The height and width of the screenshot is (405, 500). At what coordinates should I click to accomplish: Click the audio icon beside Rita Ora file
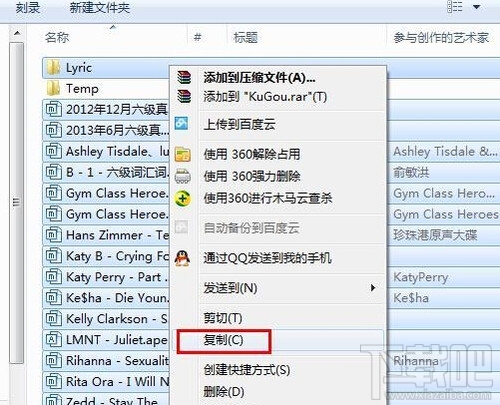point(54,382)
